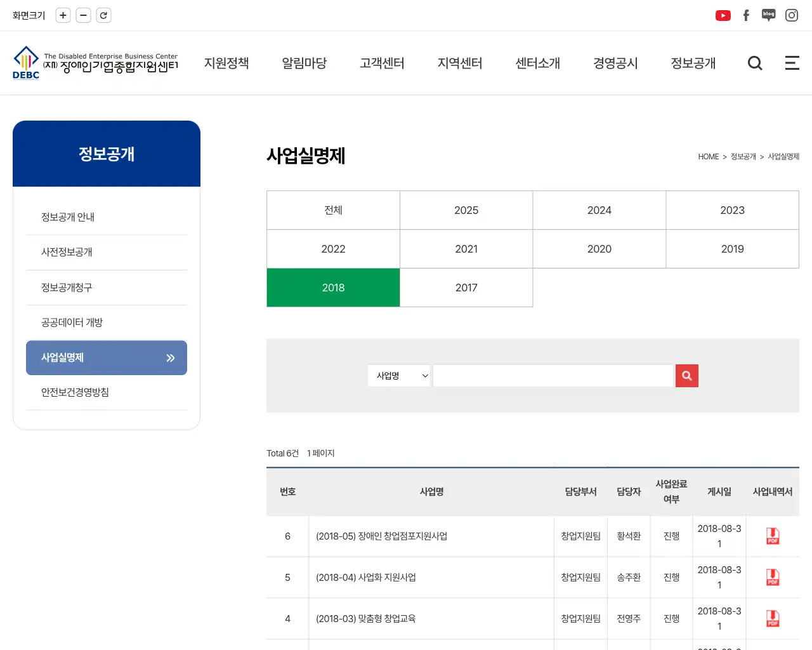This screenshot has height=650, width=812.
Task: Click 정보공개 in breadcrumb
Action: click(x=743, y=157)
